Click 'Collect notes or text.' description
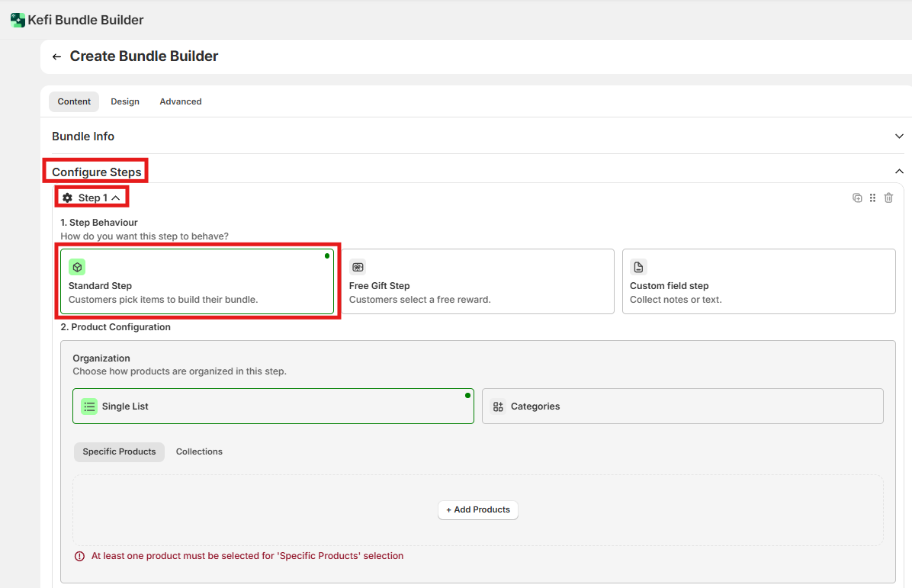Screen dimensions: 912x588 [x=676, y=300]
